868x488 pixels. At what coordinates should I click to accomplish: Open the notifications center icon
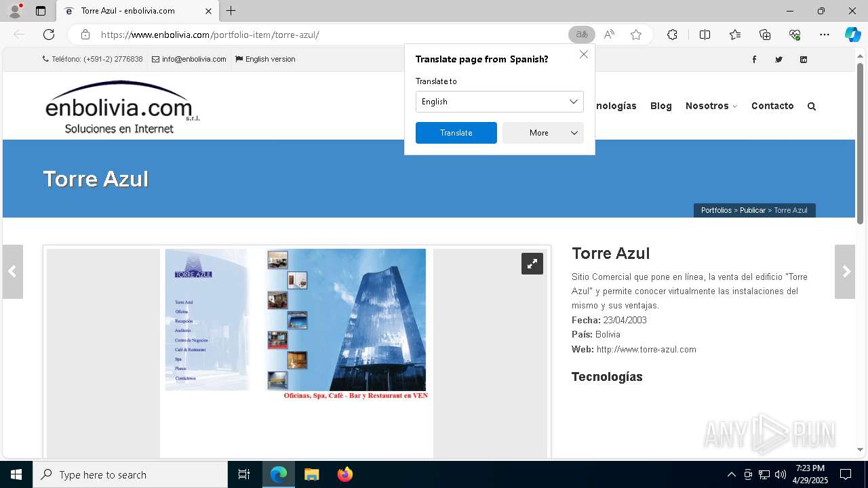[x=846, y=474]
